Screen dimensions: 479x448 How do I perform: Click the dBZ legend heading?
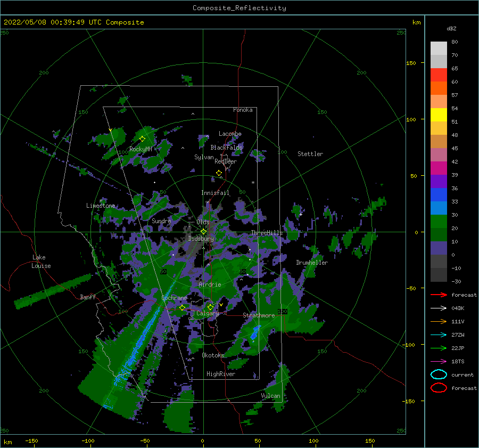tap(451, 28)
